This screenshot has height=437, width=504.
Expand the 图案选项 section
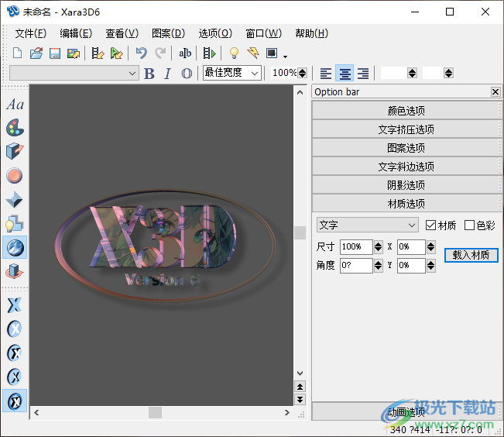point(406,148)
